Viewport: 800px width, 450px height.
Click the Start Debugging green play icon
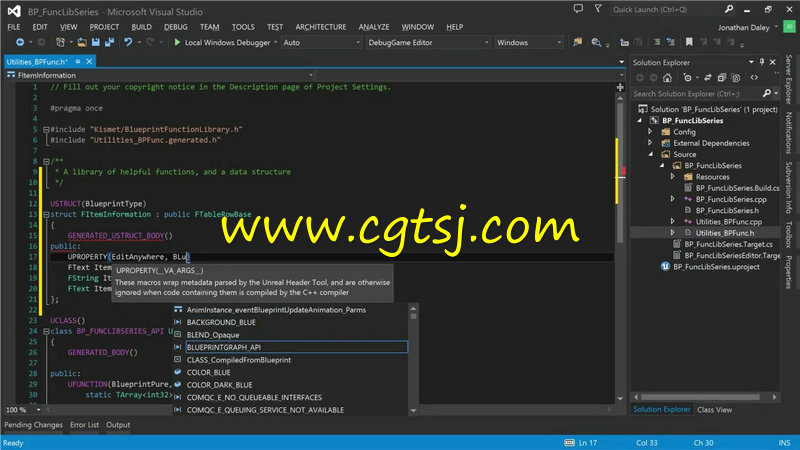coord(177,43)
